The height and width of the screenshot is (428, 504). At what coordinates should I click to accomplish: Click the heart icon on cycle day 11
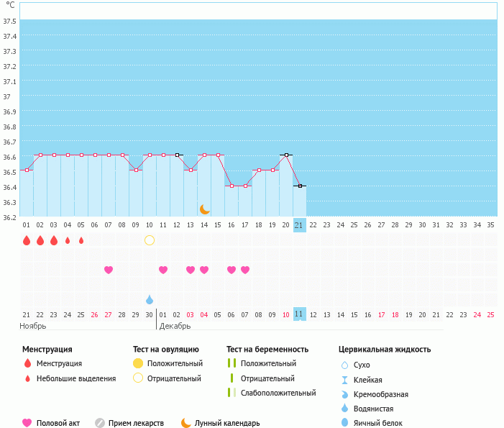(163, 270)
